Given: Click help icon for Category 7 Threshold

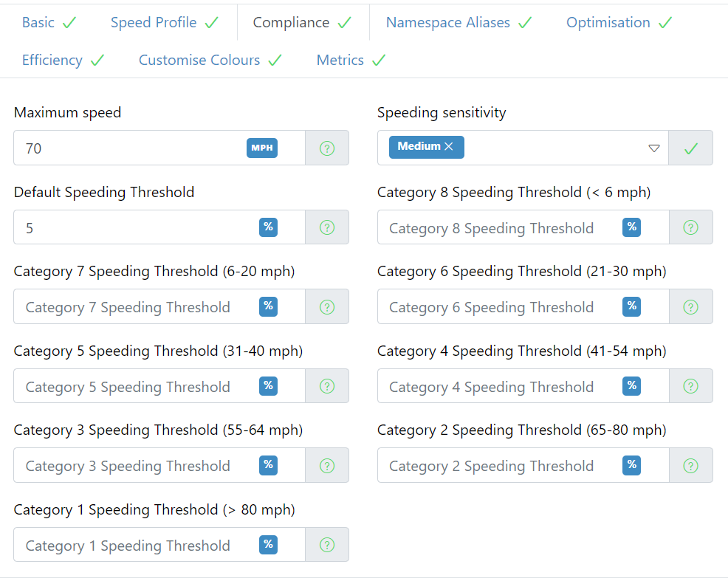Looking at the screenshot, I should tap(327, 307).
